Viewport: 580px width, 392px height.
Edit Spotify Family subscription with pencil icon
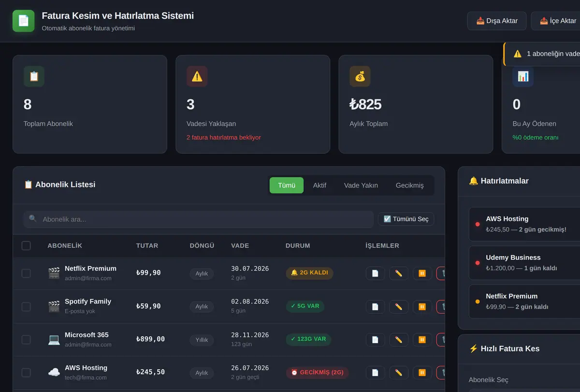[399, 306]
